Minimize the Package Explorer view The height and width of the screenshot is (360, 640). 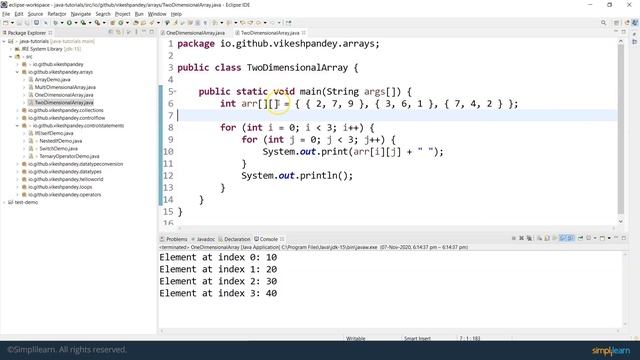[144, 32]
